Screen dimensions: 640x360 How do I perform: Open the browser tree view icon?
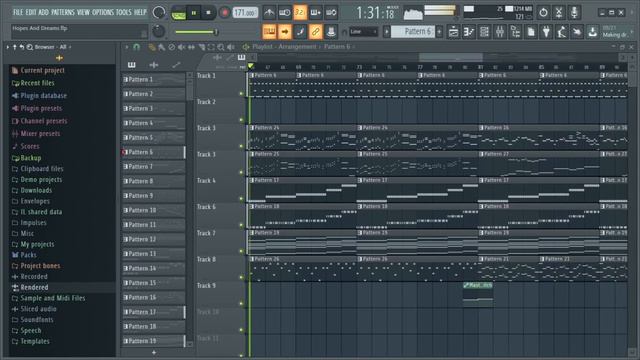click(x=515, y=31)
